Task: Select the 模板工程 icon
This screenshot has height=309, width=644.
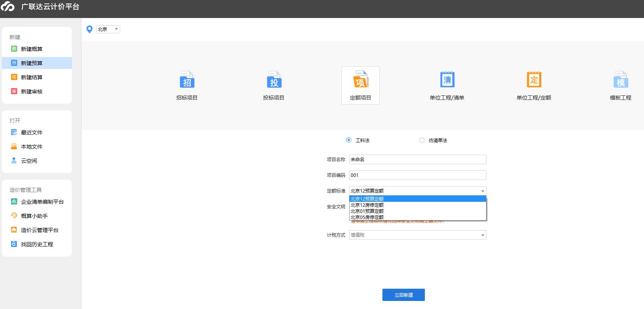Action: [x=621, y=80]
